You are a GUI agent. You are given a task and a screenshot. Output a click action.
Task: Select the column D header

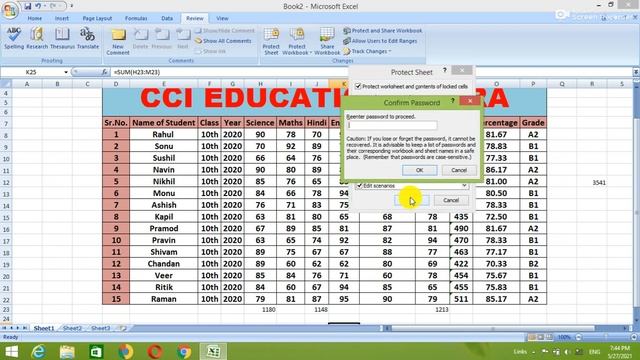(116, 84)
